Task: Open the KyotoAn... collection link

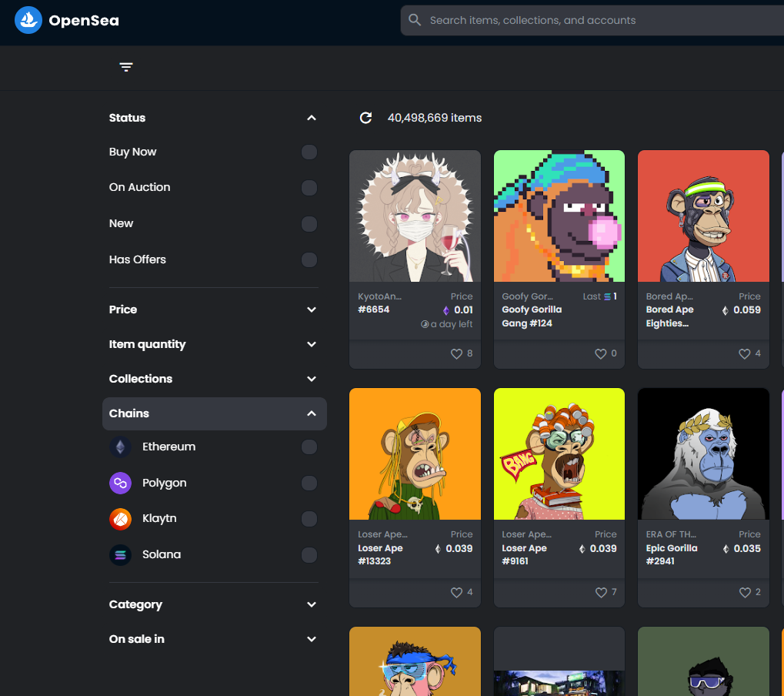Action: [379, 296]
